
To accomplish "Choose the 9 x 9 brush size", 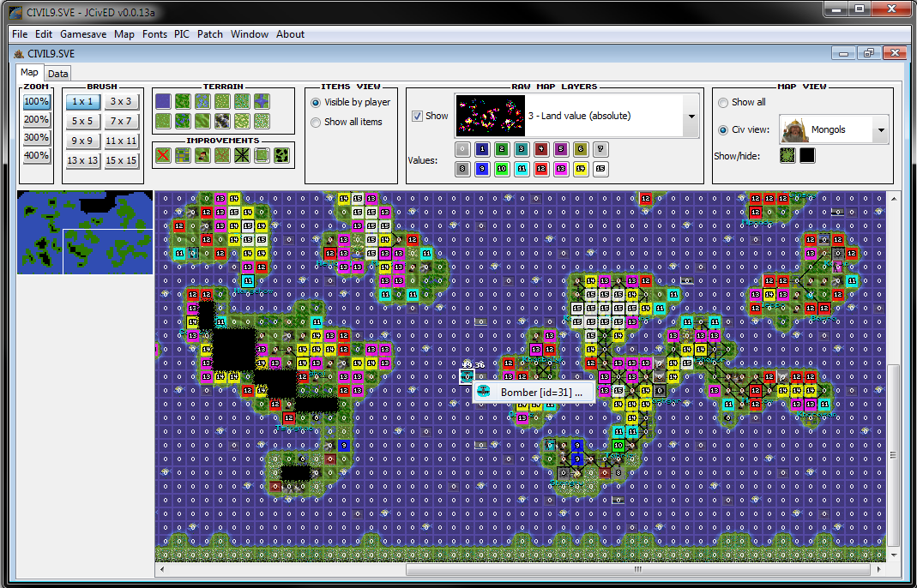I will (x=82, y=141).
